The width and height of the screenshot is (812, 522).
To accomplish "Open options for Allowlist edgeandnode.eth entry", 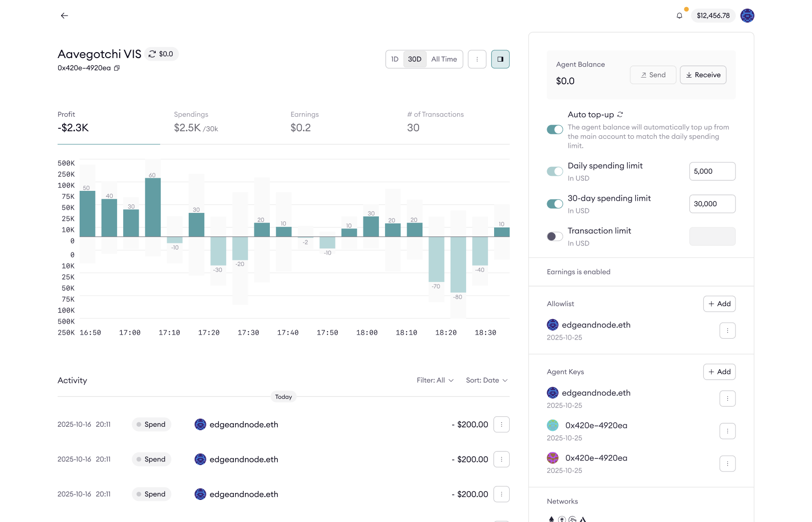I will click(x=727, y=331).
